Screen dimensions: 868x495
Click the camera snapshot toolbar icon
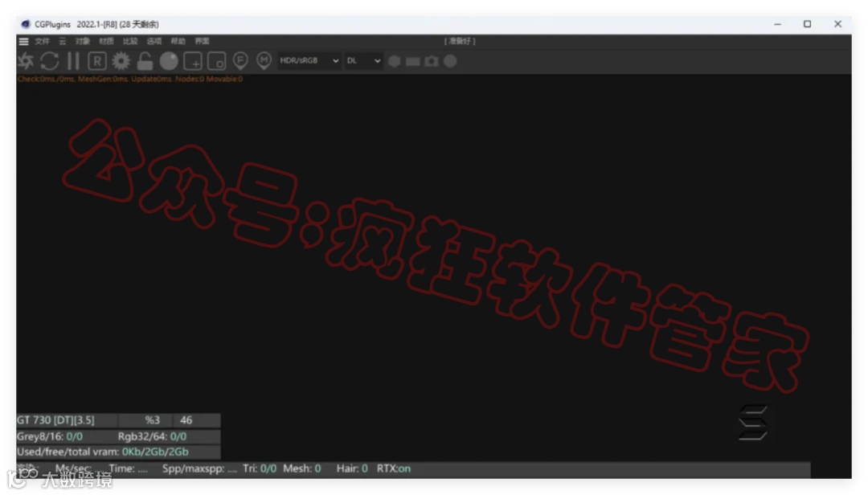point(432,61)
